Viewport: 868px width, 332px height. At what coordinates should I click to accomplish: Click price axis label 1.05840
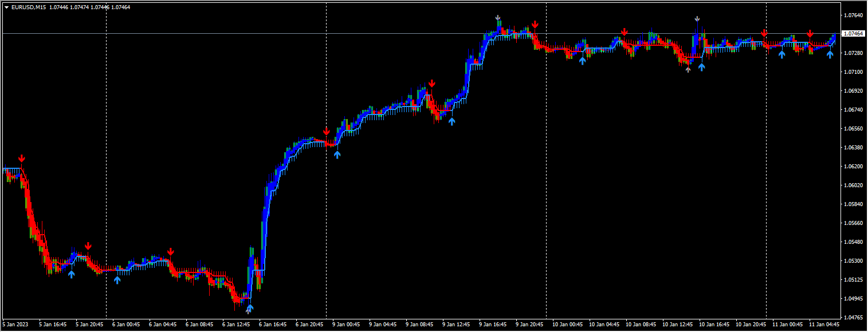(x=854, y=204)
